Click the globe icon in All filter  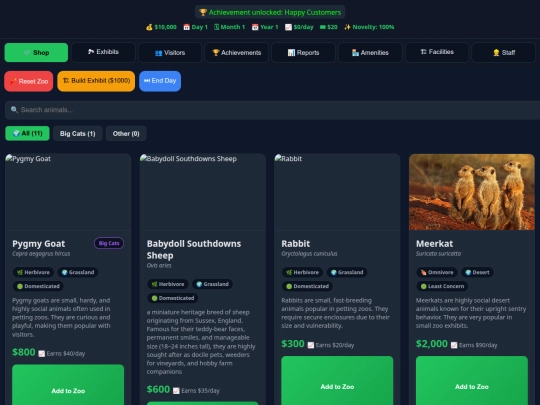(x=16, y=133)
